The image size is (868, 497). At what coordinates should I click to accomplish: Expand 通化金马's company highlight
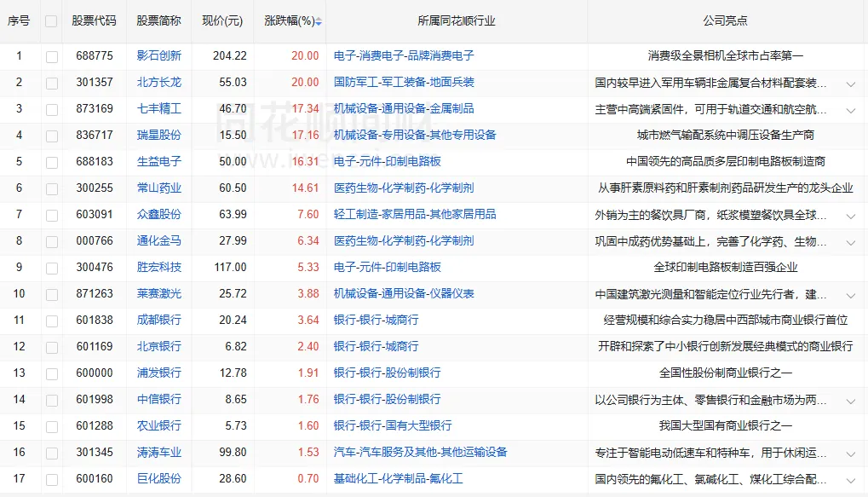[851, 243]
